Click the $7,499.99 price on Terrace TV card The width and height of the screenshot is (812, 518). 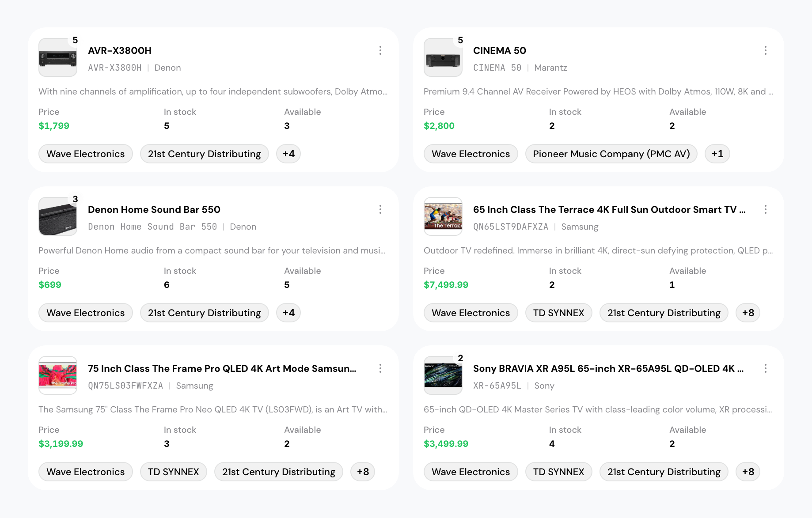(x=446, y=285)
